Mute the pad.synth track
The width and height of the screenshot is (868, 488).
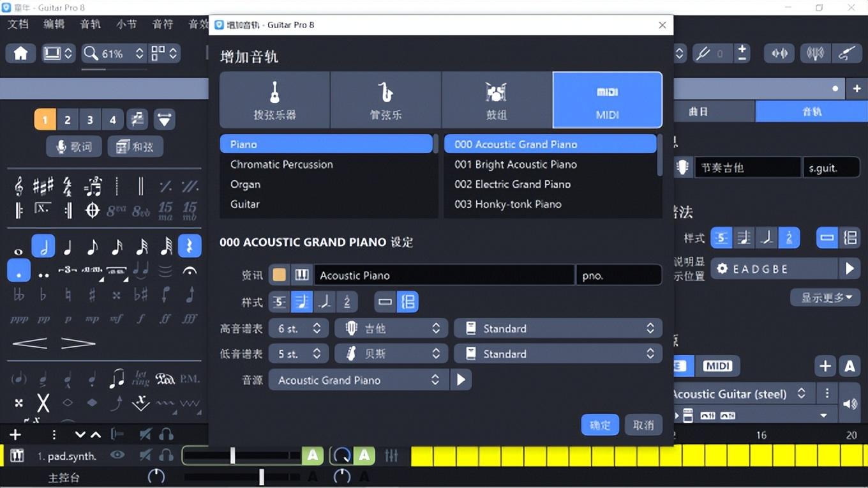[x=146, y=455]
